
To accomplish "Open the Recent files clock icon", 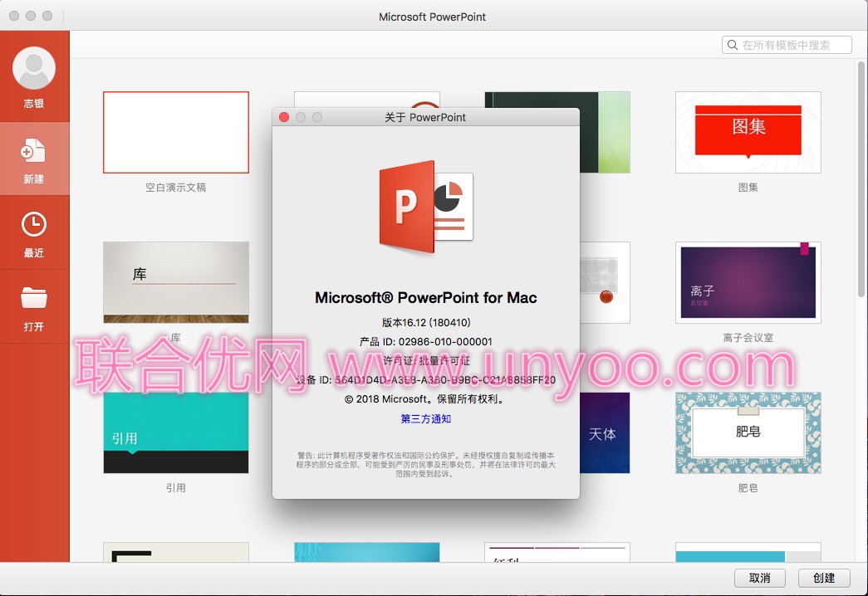I will (x=34, y=225).
